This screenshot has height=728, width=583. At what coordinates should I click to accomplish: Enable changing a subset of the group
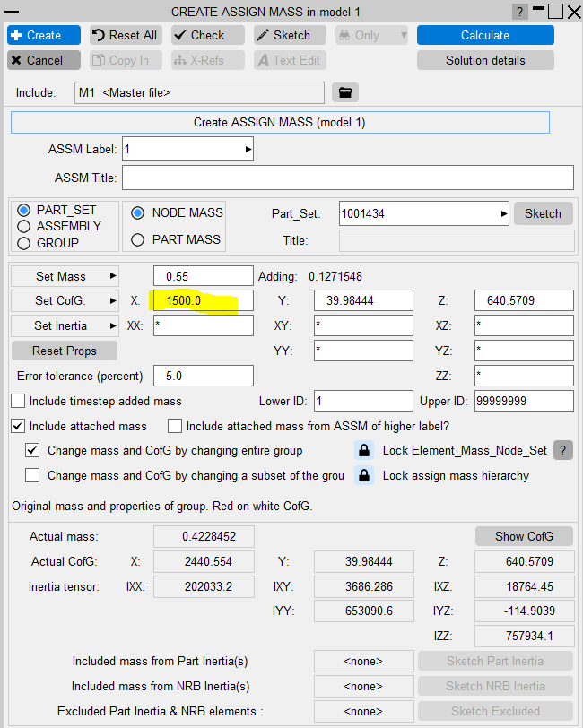click(32, 475)
